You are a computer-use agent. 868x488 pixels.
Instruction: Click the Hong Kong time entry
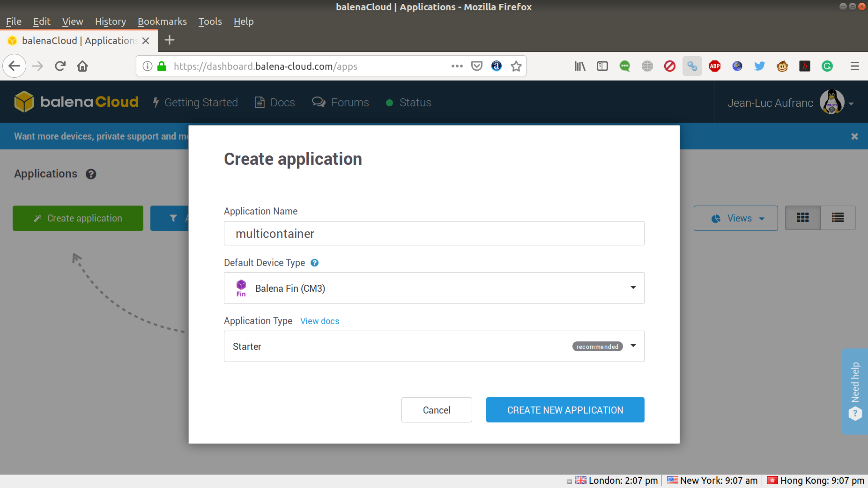[816, 481]
